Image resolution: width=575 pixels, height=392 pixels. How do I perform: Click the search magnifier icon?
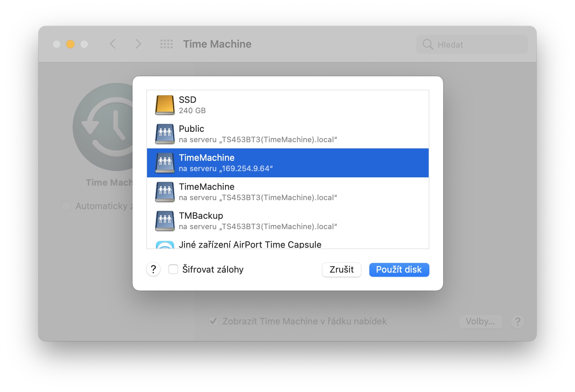pos(428,44)
